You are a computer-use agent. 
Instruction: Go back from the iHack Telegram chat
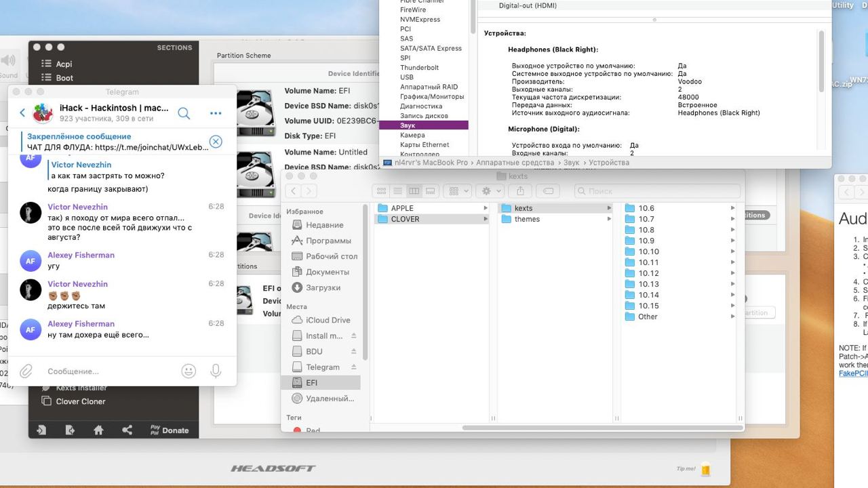(22, 113)
